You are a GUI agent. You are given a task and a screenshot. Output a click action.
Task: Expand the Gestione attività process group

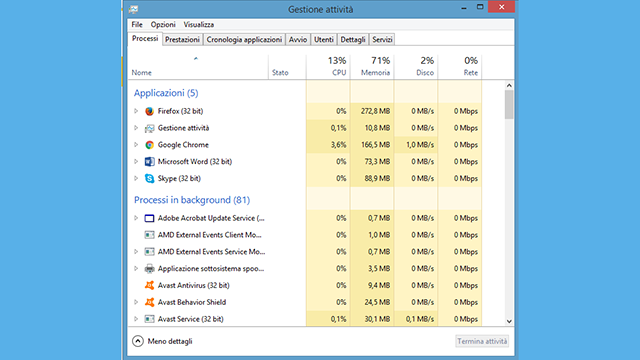(x=136, y=128)
